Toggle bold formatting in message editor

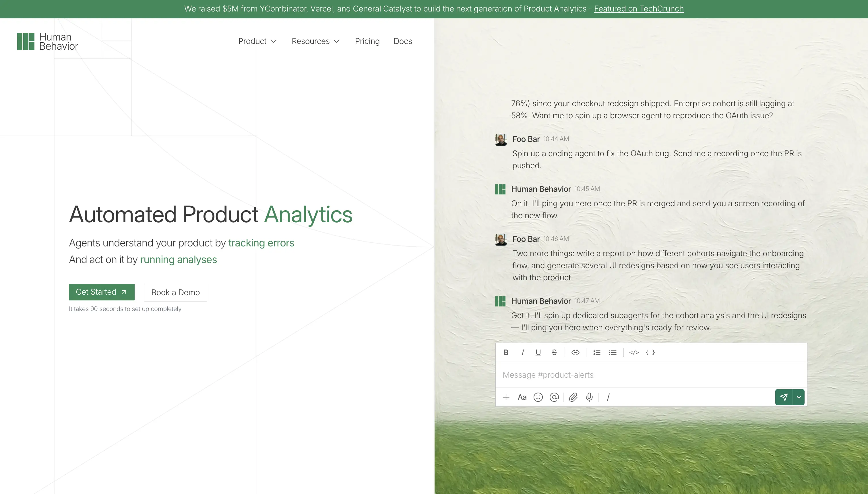[506, 352]
